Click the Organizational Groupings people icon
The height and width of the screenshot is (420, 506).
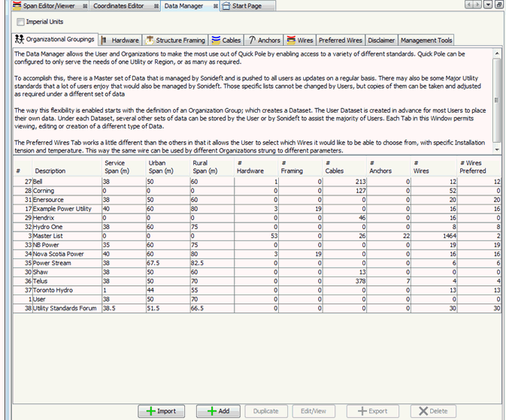[x=20, y=39]
